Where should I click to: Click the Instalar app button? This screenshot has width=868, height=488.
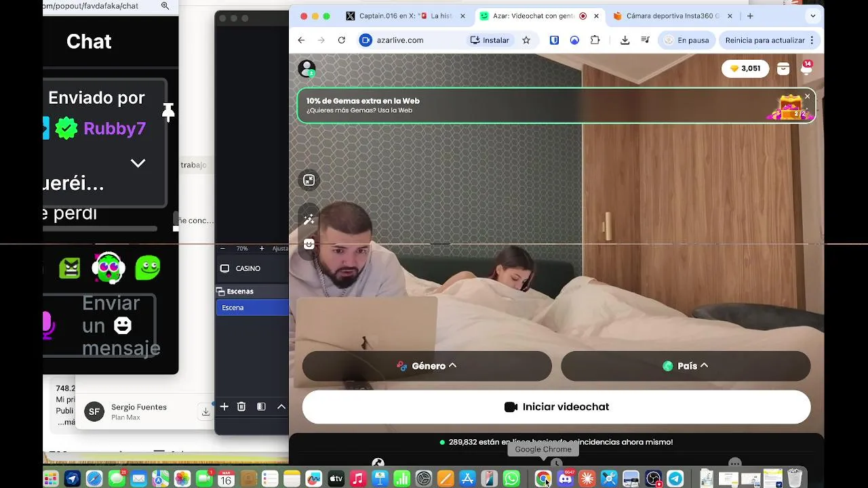(x=490, y=40)
